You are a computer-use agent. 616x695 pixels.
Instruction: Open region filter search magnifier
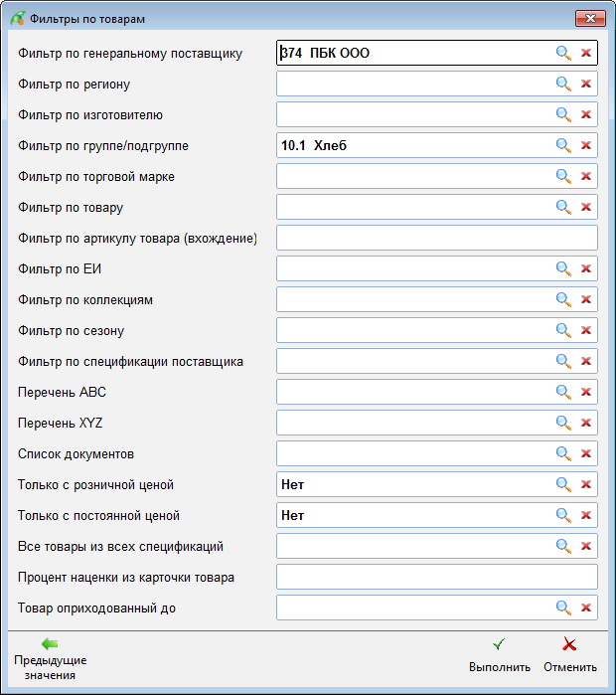[x=563, y=84]
